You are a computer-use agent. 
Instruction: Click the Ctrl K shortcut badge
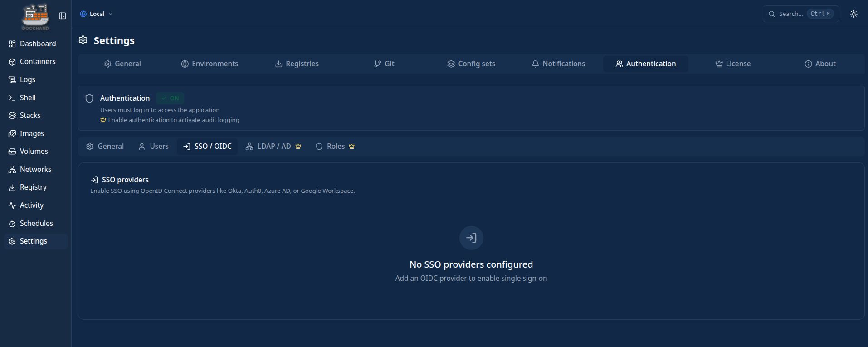(x=820, y=14)
